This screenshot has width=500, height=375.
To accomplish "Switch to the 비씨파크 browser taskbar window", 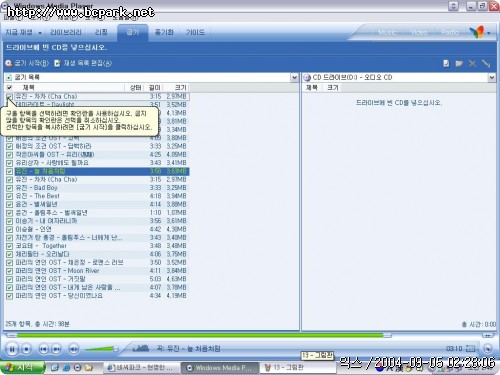I will (141, 368).
